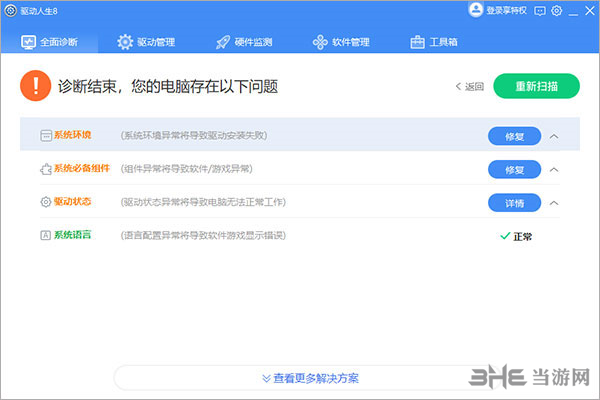Click the 语言配置异常将导致软件游戏显示错误 description
600x400 pixels.
pyautogui.click(x=203, y=235)
